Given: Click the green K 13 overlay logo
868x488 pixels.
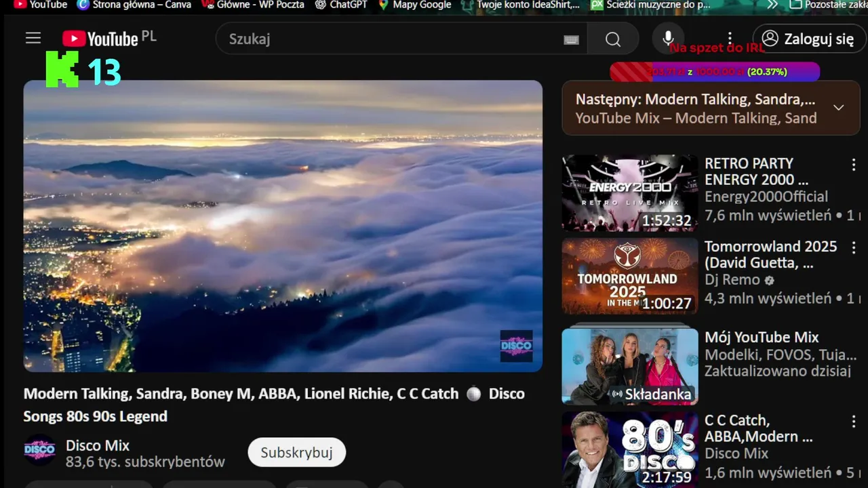Looking at the screenshot, I should click(x=83, y=69).
